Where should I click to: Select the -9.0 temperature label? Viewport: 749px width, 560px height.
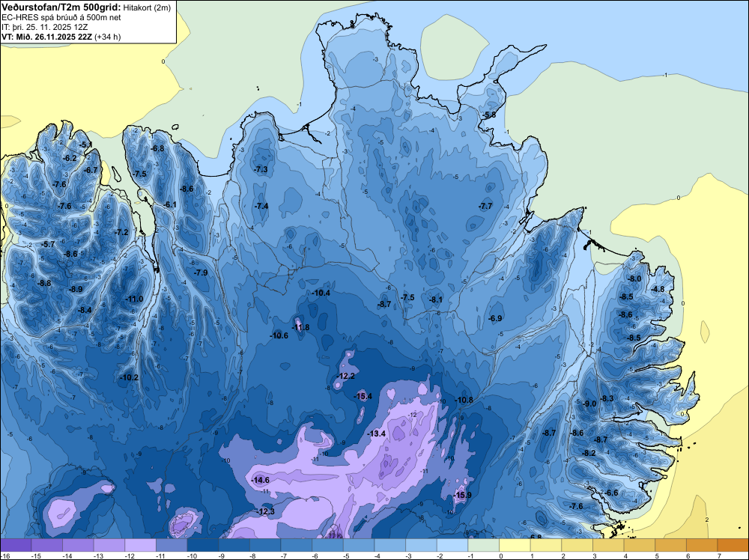click(590, 404)
